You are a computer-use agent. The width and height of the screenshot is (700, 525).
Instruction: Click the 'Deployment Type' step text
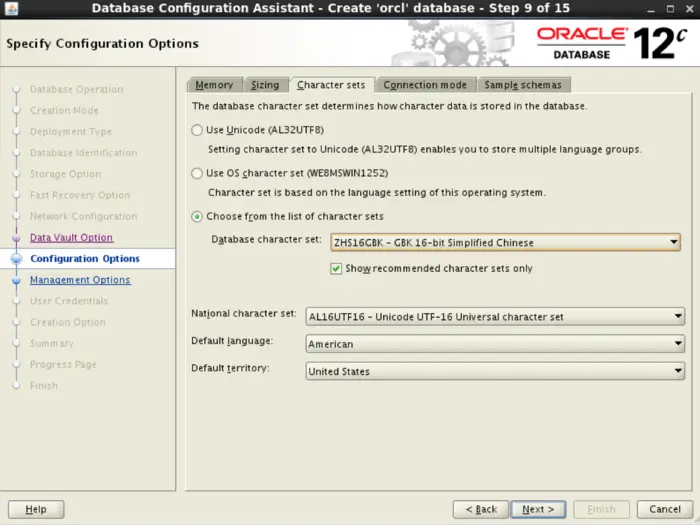(x=71, y=132)
